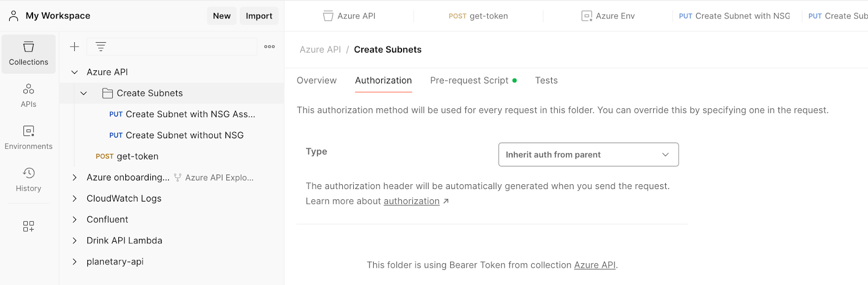Image resolution: width=868 pixels, height=285 pixels.
Task: Click the Create Subnets folder icon
Action: pyautogui.click(x=107, y=93)
